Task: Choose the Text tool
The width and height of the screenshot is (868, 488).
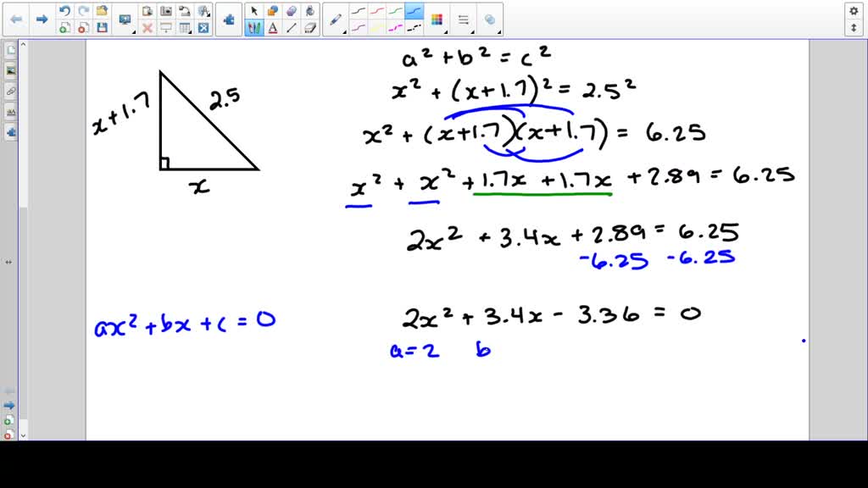Action: tap(272, 28)
